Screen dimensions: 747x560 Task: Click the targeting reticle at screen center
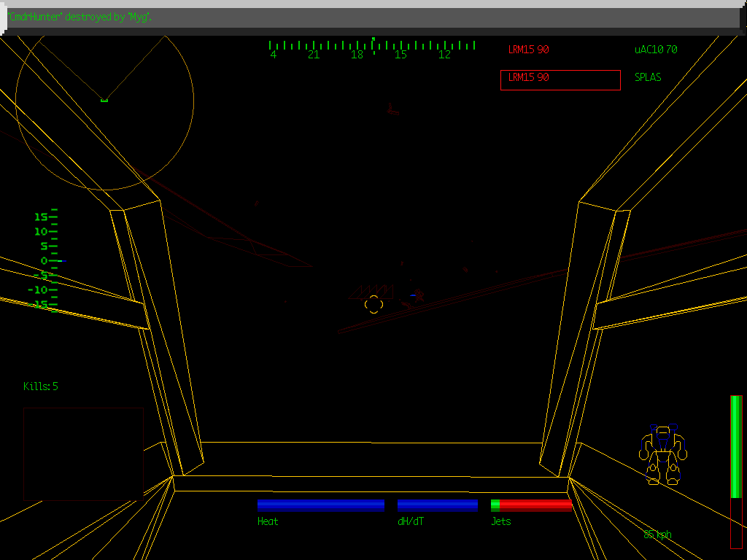point(373,305)
